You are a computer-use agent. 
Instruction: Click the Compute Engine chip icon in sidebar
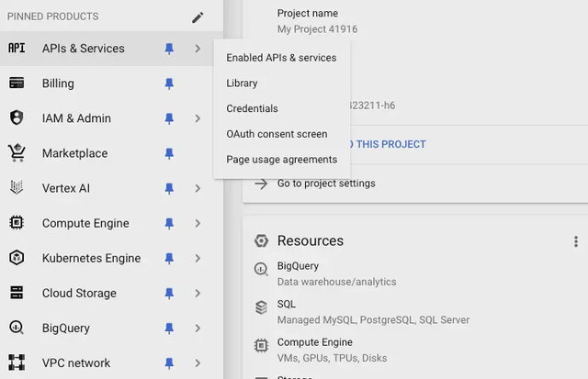17,223
